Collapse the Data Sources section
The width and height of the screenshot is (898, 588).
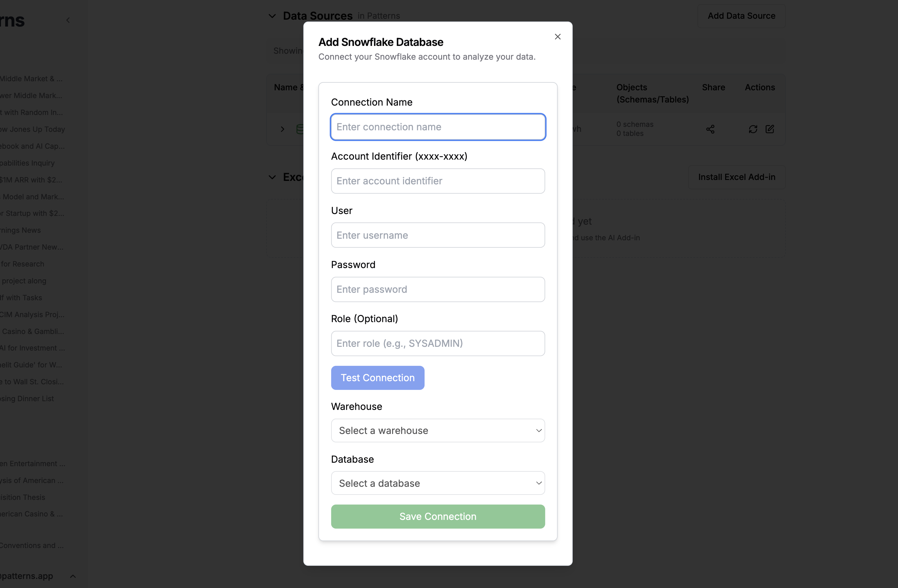click(272, 16)
